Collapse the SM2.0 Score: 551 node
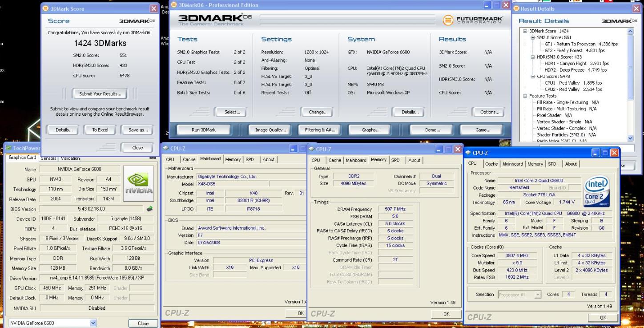Screen dimensions: 644x328 point(533,37)
